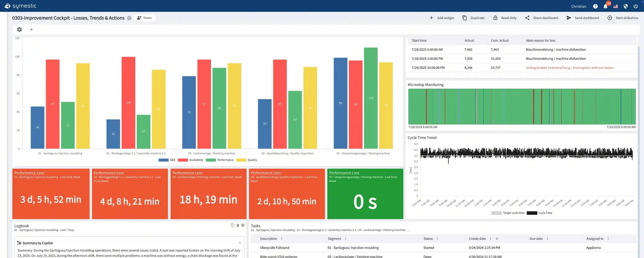The height and width of the screenshot is (258, 644).
Task: Open the Description column options menu
Action: pyautogui.click(x=282, y=238)
